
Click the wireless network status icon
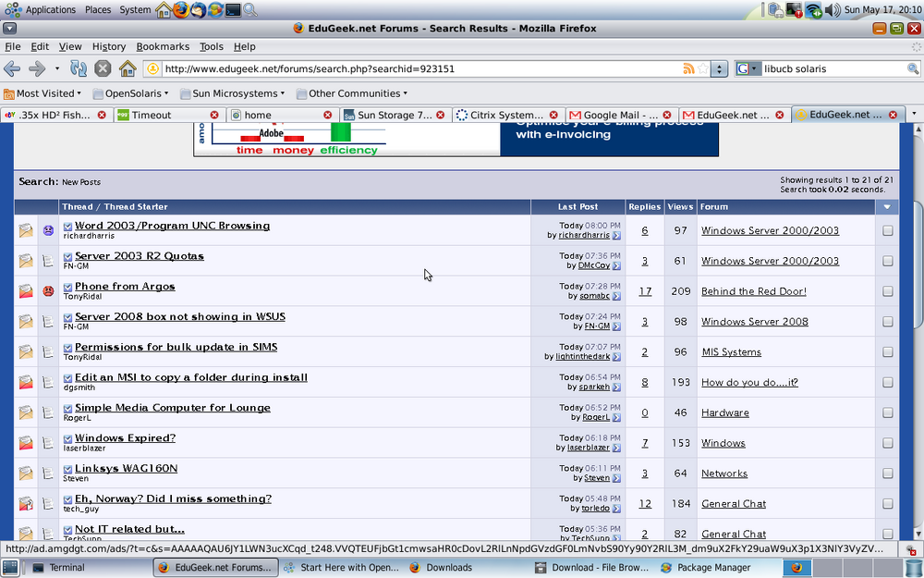tap(813, 9)
